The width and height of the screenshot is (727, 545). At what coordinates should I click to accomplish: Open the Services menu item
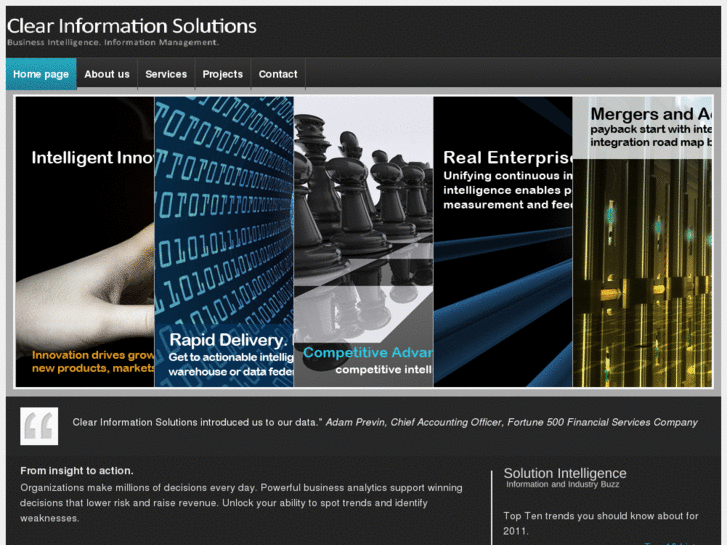click(x=166, y=74)
